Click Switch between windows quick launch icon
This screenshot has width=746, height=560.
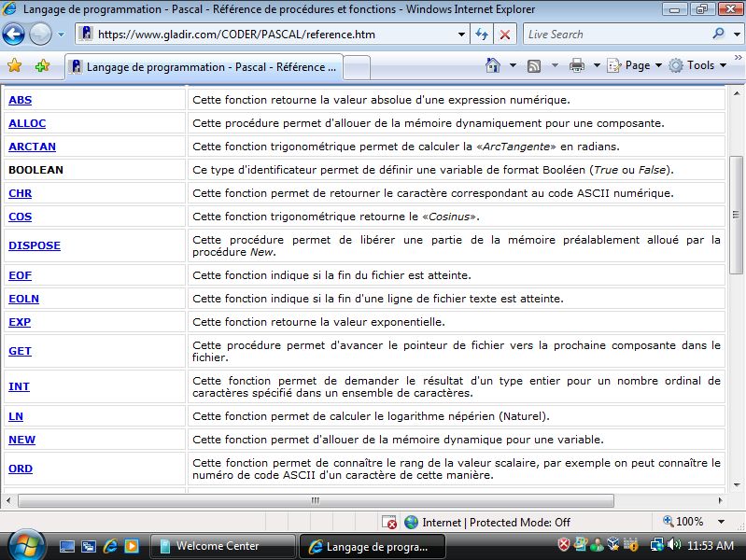[x=89, y=546]
